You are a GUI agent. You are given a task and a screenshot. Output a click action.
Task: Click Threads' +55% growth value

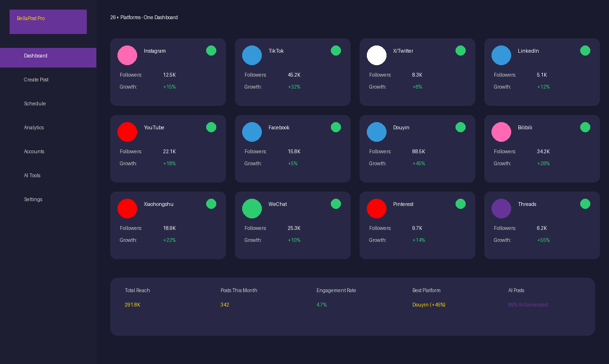[543, 240]
